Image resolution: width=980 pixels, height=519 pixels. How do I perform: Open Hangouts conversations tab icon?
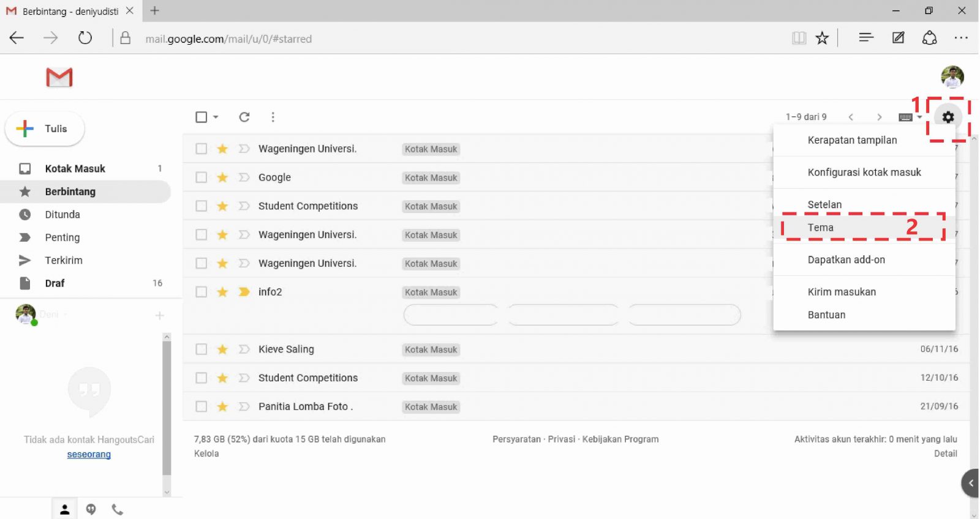pyautogui.click(x=91, y=509)
